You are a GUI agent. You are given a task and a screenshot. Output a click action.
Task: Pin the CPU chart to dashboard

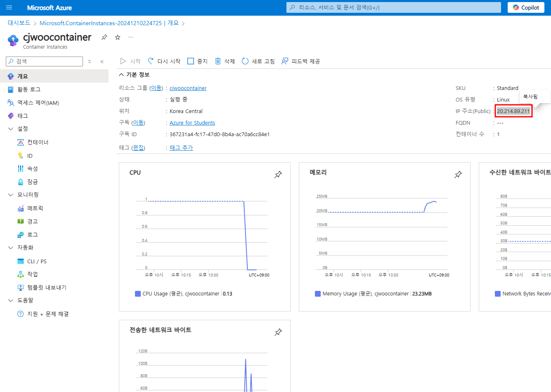point(278,175)
